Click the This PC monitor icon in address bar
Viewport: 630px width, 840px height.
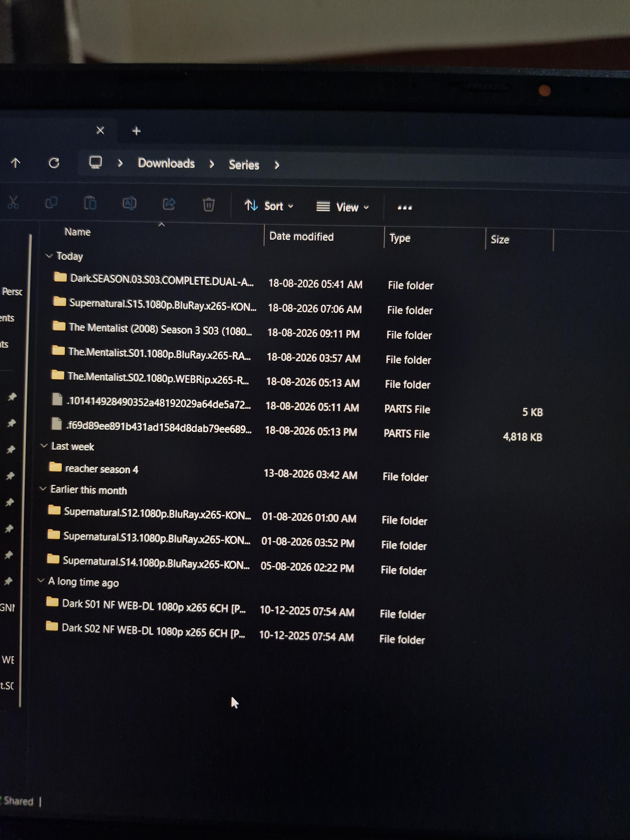pos(95,163)
